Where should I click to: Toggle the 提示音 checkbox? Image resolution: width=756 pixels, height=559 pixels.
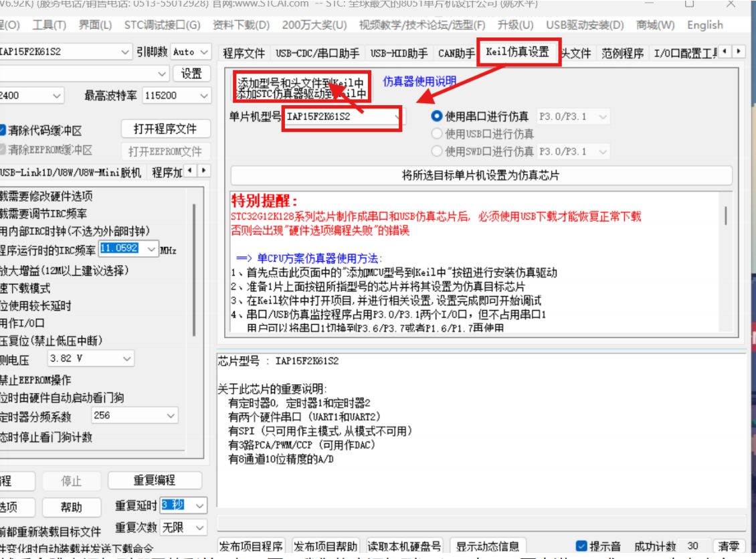tap(581, 546)
